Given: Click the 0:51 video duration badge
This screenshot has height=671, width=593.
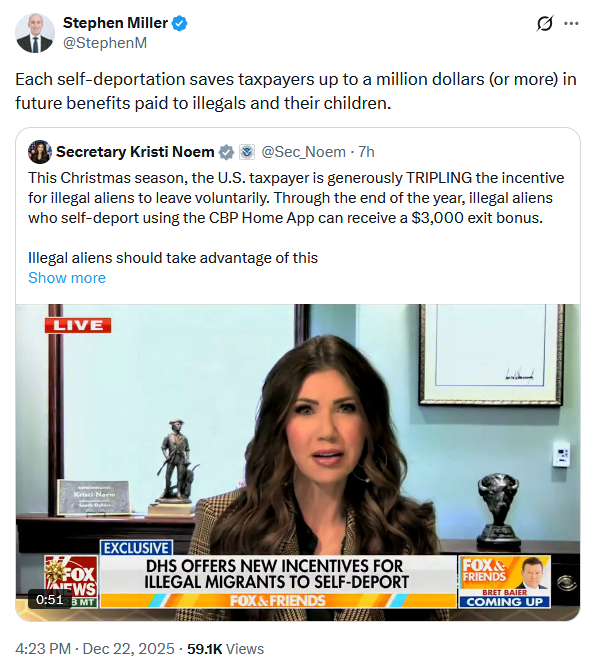Looking at the screenshot, I should (50, 600).
